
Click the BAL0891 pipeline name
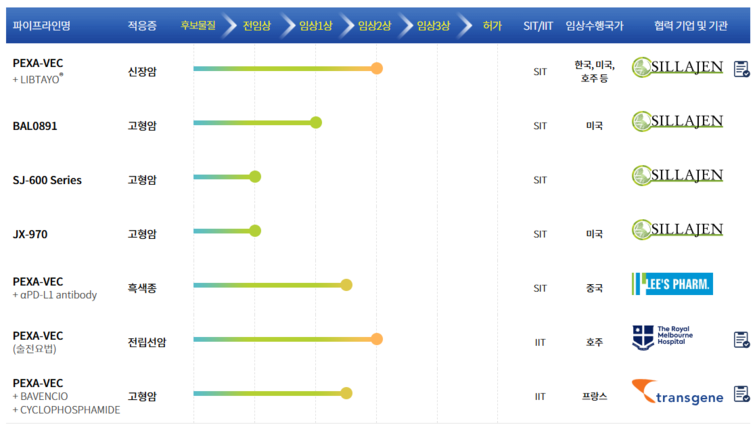35,126
